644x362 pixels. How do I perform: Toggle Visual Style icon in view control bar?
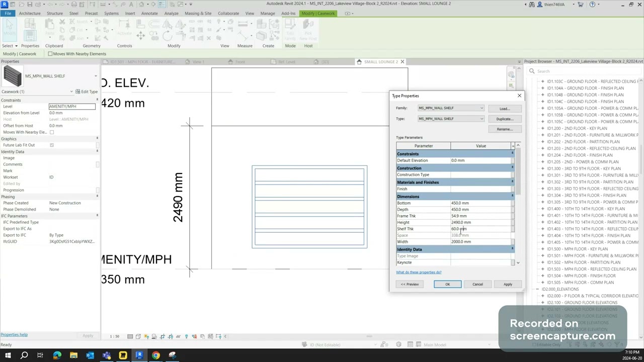coord(138,336)
